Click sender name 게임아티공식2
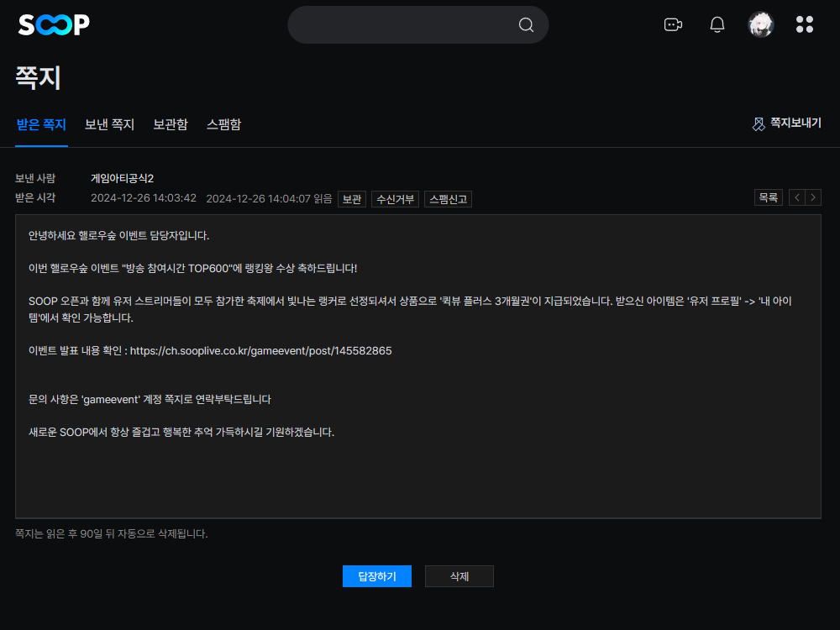The width and height of the screenshot is (840, 630). (122, 178)
